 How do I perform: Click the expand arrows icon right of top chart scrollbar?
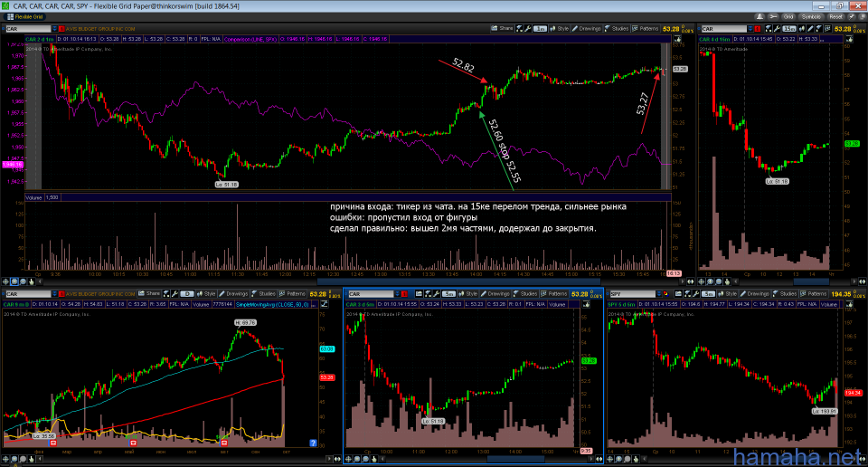click(x=690, y=281)
